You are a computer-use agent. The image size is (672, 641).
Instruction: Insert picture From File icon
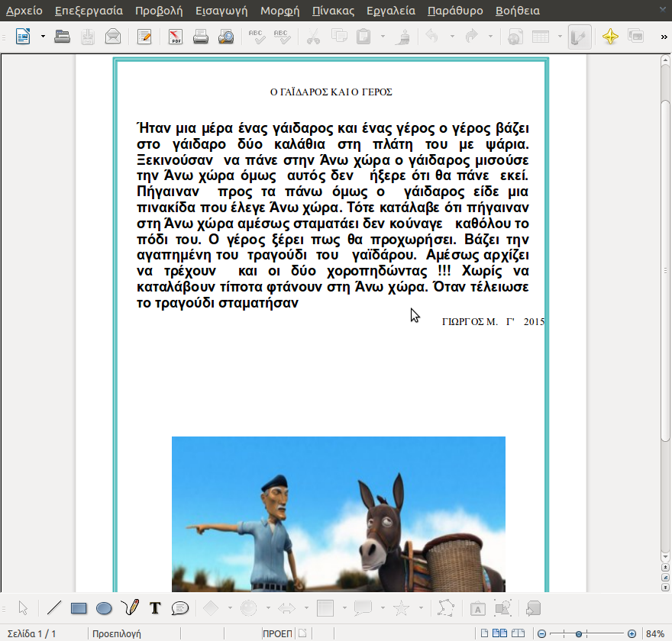502,608
